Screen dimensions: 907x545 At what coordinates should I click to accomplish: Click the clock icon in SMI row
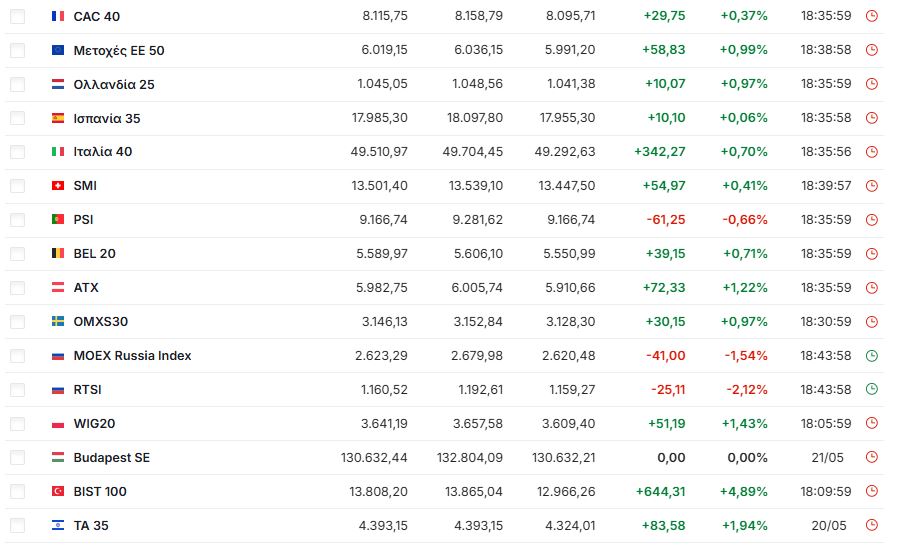pos(871,186)
